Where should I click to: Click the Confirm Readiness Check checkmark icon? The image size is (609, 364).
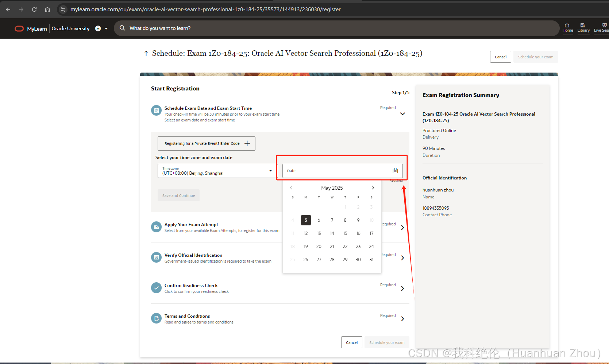[x=156, y=288]
